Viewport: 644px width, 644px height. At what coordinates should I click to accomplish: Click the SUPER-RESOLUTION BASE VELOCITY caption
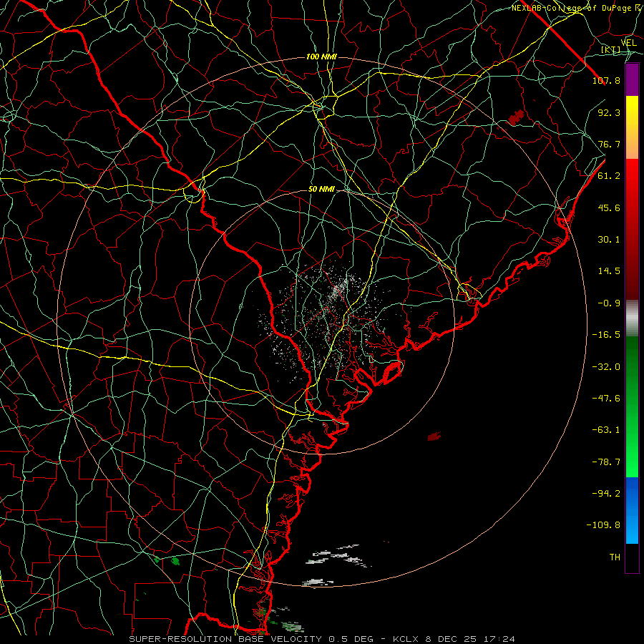225,639
